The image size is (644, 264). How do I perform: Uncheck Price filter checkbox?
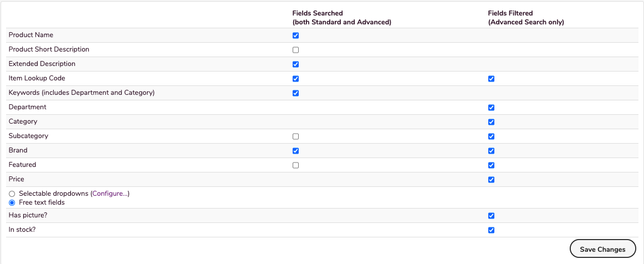491,180
